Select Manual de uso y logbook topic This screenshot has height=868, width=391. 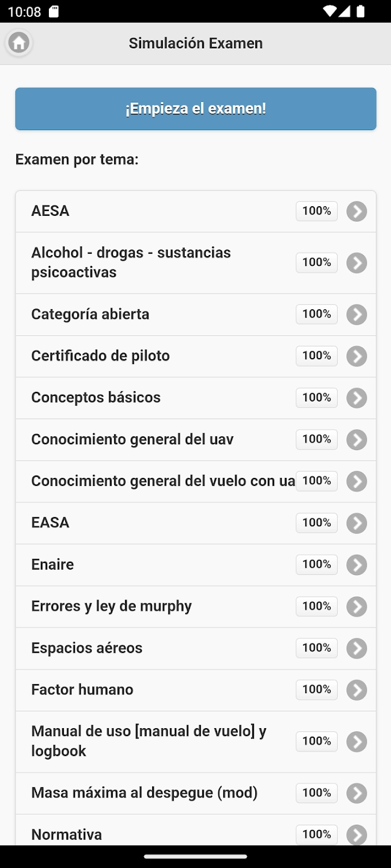tap(148, 741)
